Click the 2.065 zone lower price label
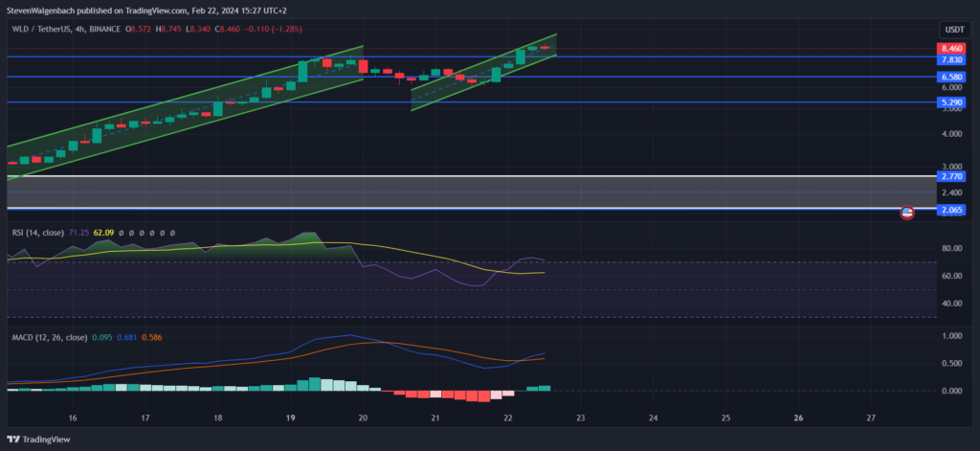This screenshot has height=451, width=980. pyautogui.click(x=951, y=208)
